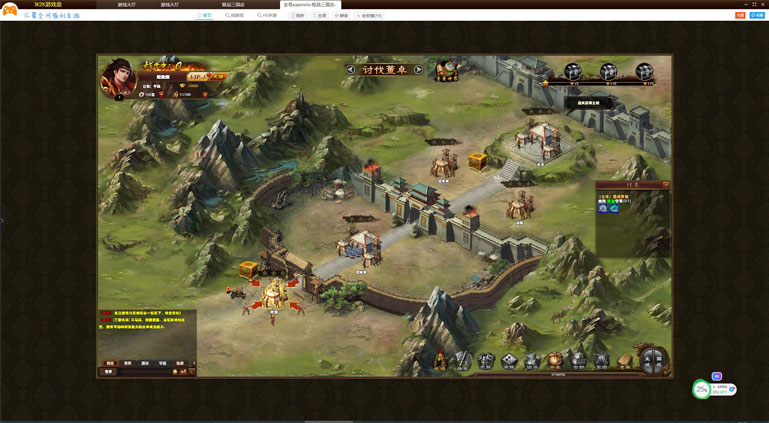Open the chat channel selector button
769x423 pixels.
pyautogui.click(x=109, y=372)
